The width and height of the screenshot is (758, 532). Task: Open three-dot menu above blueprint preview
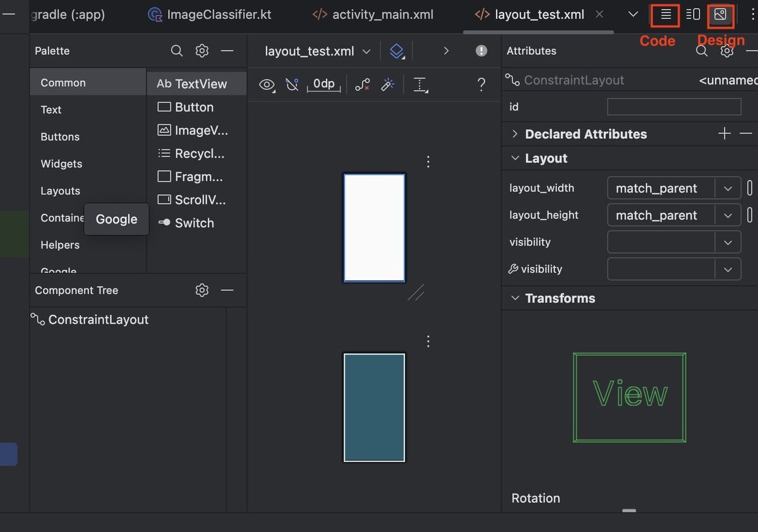428,341
